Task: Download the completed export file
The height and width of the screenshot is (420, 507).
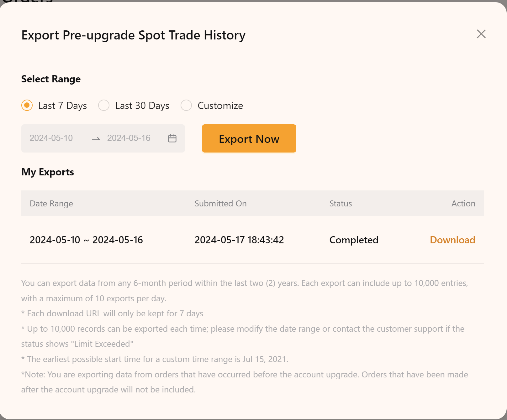Action: 452,240
